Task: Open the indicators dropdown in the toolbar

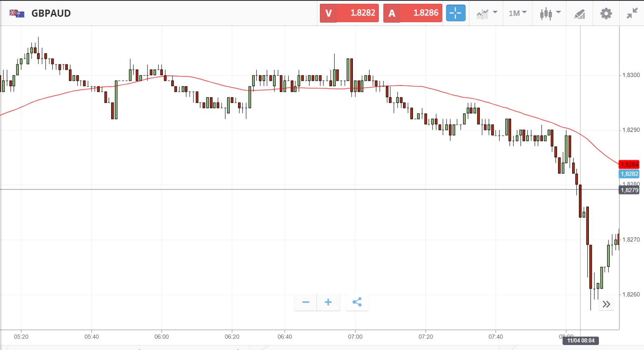Action: (x=487, y=13)
